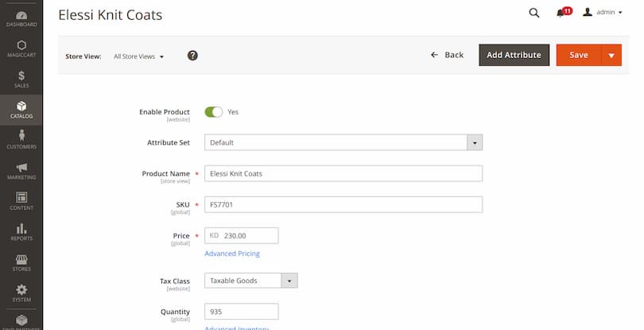
Task: Click the Advanced Pricing link
Action: point(232,254)
